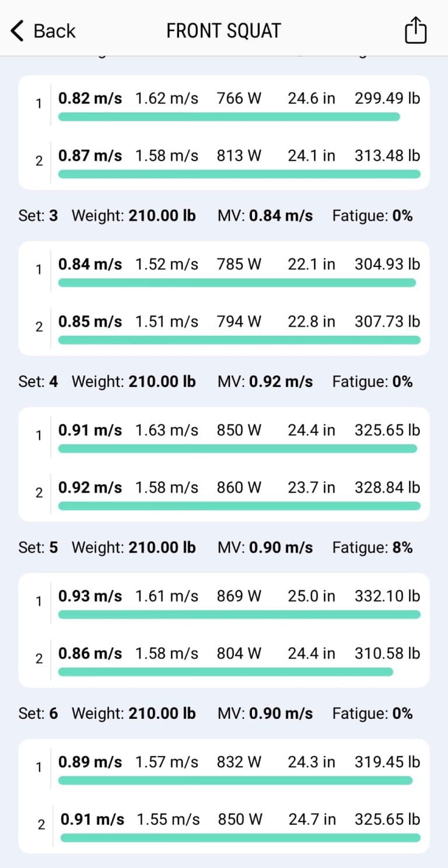Tap the share icon in header
The image size is (448, 868).
[x=415, y=30]
